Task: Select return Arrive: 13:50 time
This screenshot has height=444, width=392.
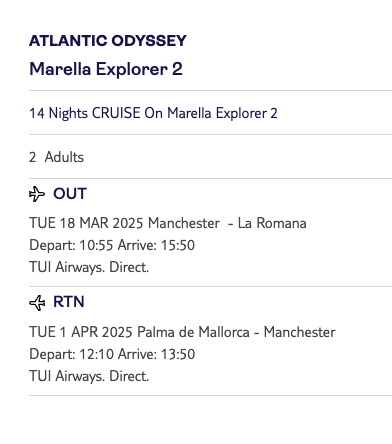Action: click(x=157, y=354)
